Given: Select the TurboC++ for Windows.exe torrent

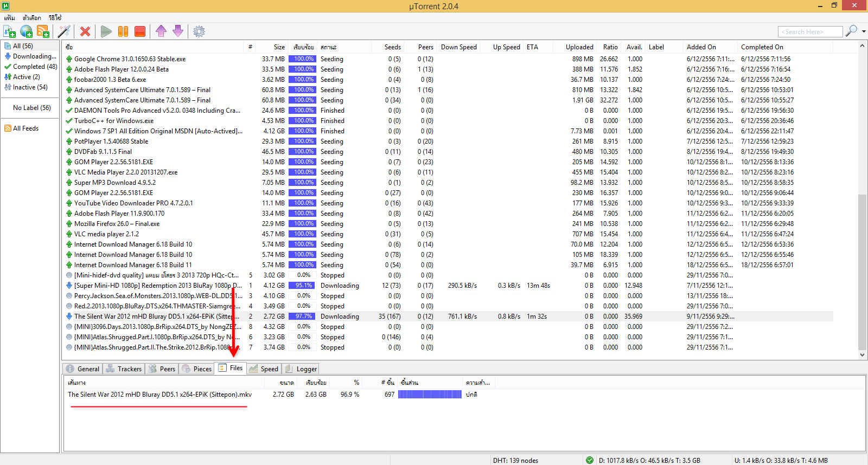Looking at the screenshot, I should (x=114, y=121).
